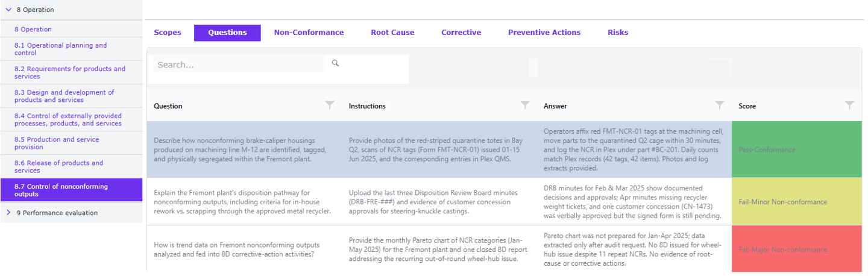
Task: Select the Questions tab
Action: 227,33
